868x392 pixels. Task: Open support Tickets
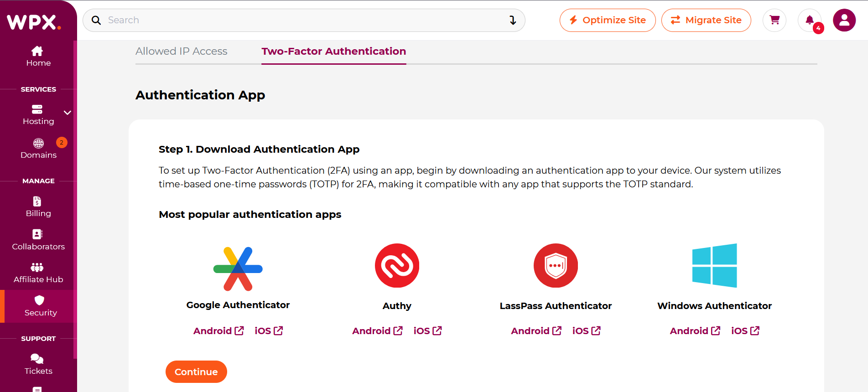[38, 365]
